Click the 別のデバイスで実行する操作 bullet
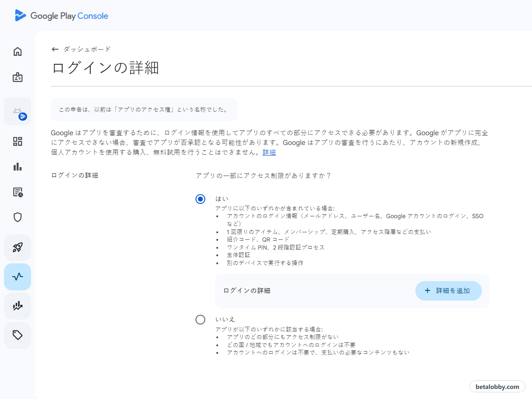532x399 pixels. tap(265, 263)
